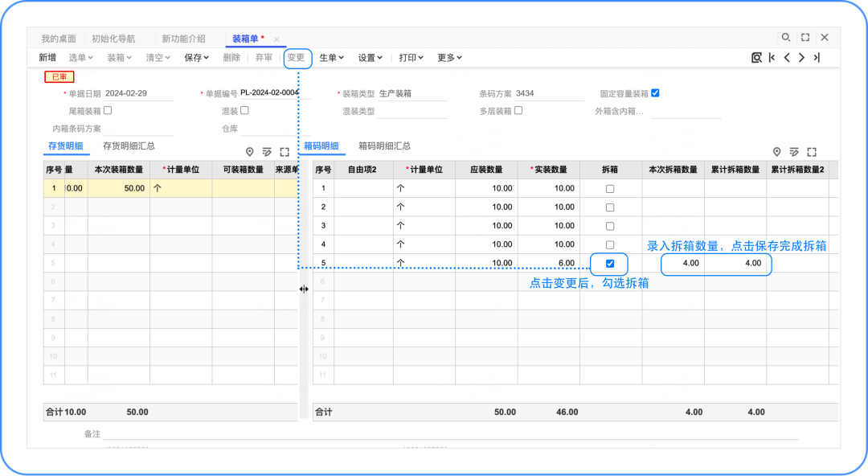Jump to the first record arrow
This screenshot has height=476, width=868.
[x=772, y=58]
